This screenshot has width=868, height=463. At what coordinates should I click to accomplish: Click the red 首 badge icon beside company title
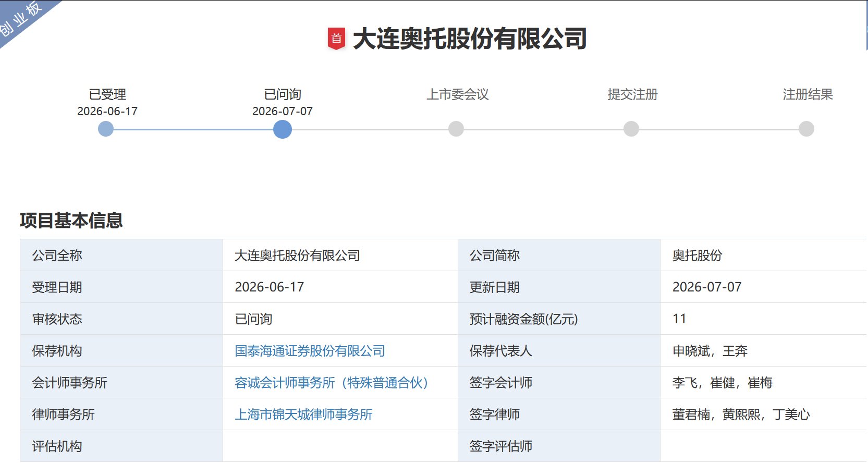(336, 39)
